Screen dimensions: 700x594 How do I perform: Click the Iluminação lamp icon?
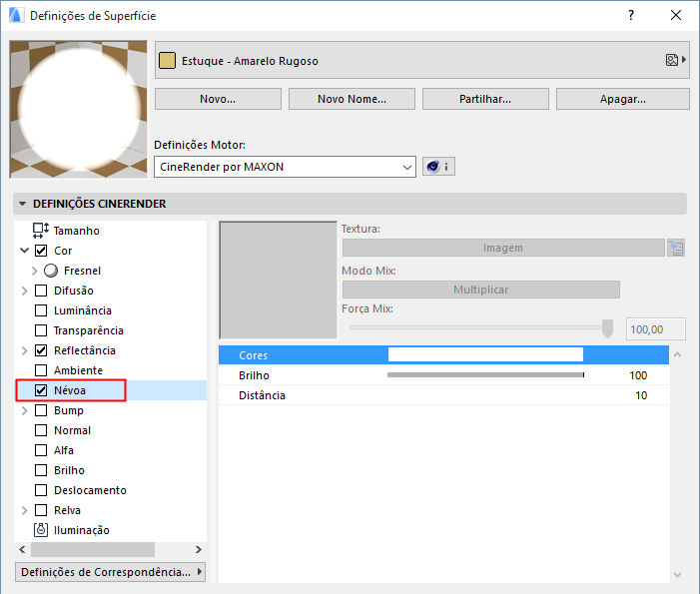click(41, 530)
